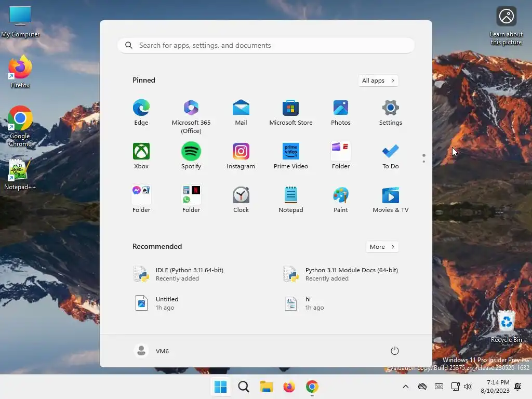Open the Clock app
532x399 pixels.
click(241, 200)
